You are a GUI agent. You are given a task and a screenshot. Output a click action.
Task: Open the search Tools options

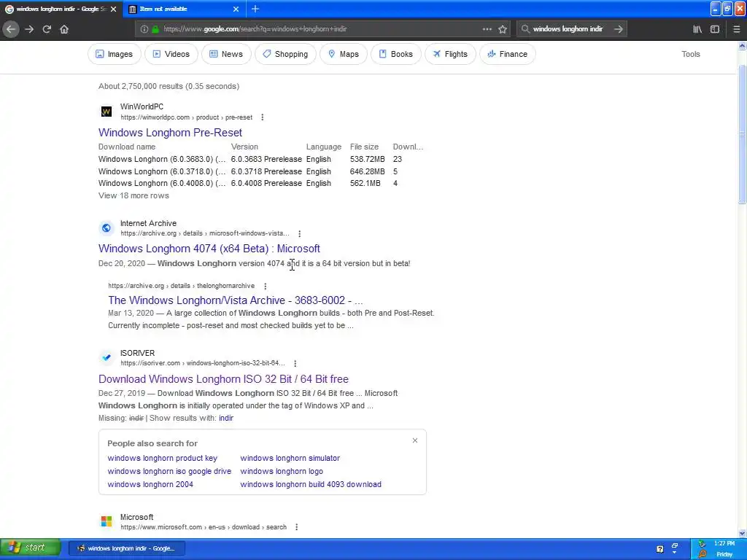690,54
